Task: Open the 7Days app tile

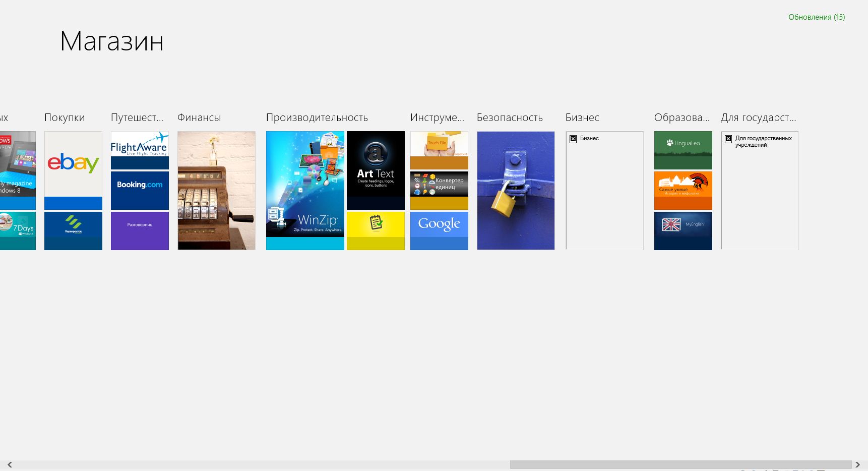Action: coord(18,231)
